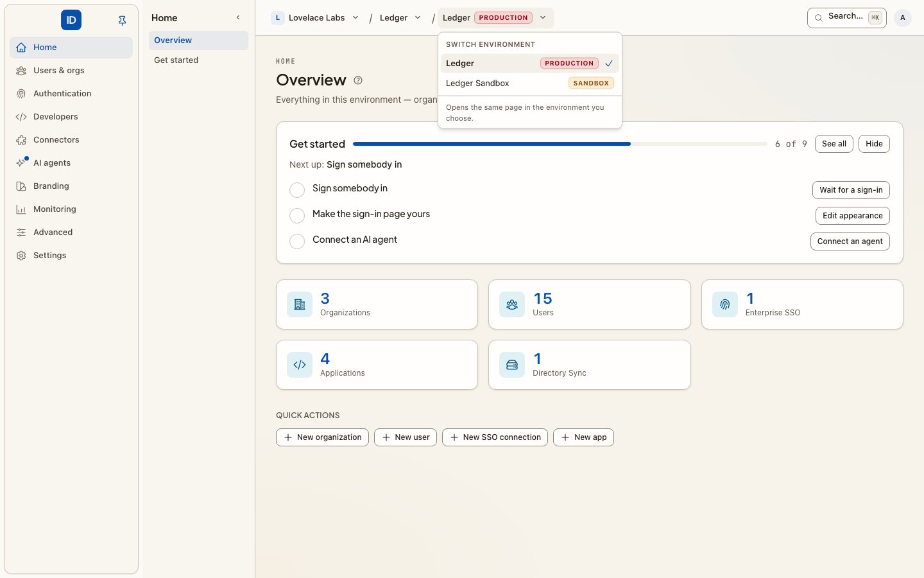924x578 pixels.
Task: Mark 'Sign somebody in' step circle
Action: [x=297, y=190]
